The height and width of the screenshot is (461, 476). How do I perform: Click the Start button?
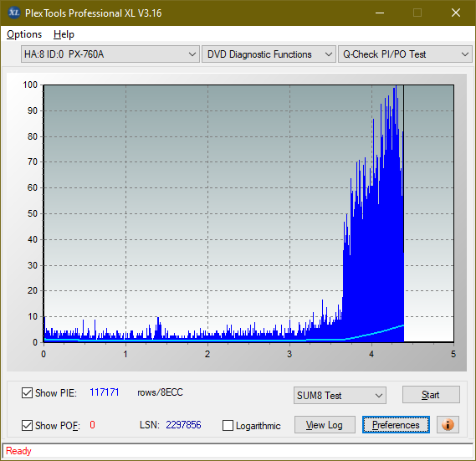point(431,395)
